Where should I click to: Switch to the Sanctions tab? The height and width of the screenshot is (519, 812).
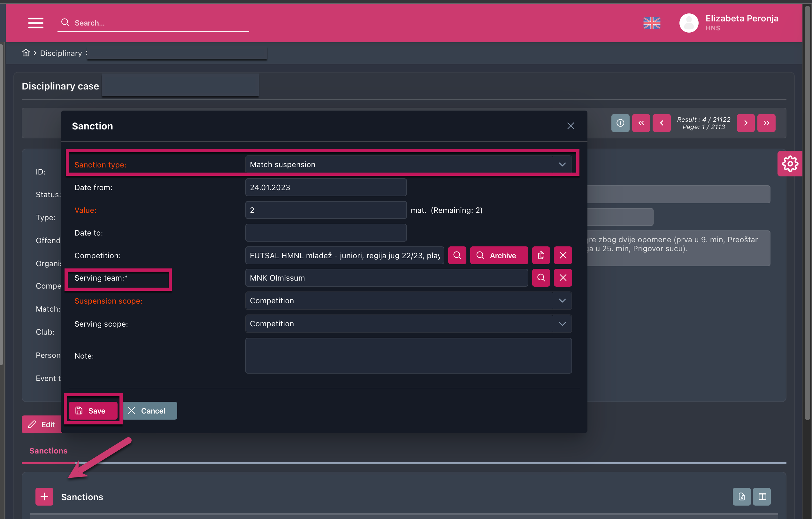point(48,451)
